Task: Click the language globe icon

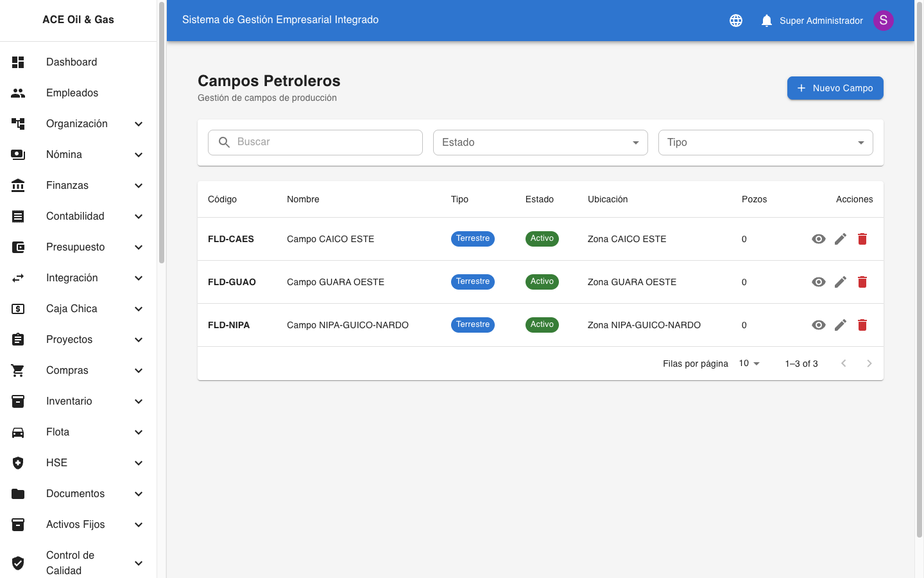Action: point(736,21)
